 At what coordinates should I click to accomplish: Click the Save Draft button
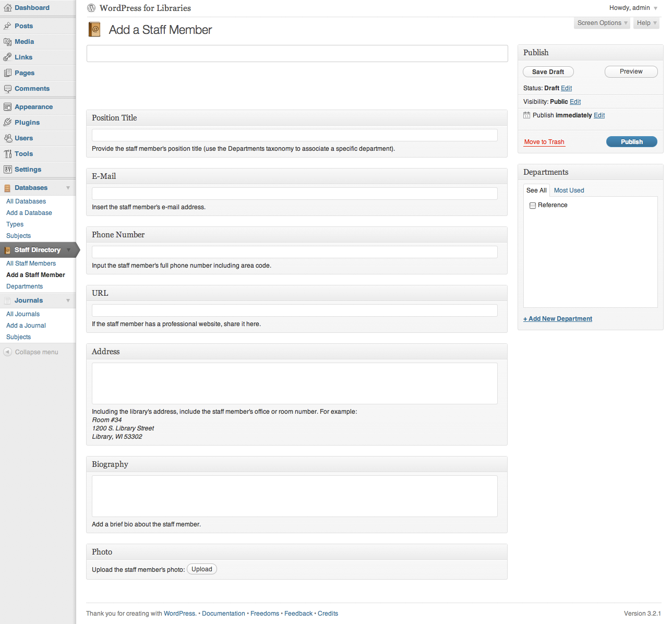(548, 72)
